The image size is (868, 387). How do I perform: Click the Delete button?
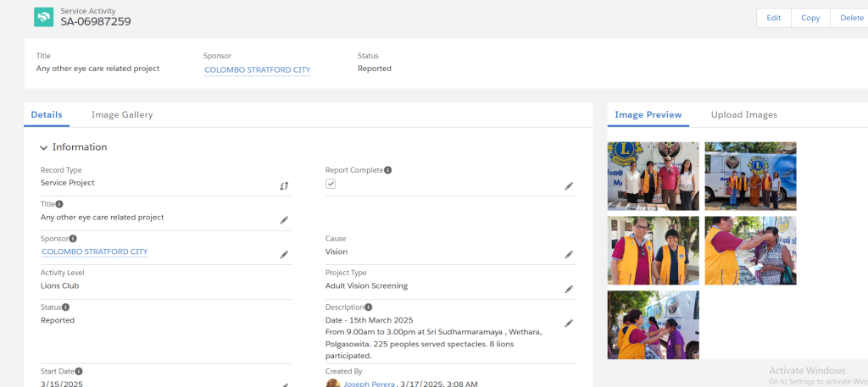(851, 18)
